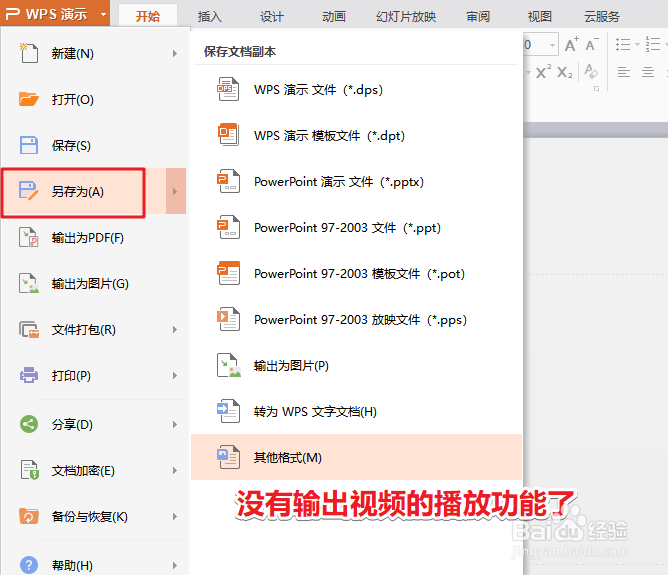Click the New document icon
This screenshot has width=668, height=575.
(x=29, y=53)
